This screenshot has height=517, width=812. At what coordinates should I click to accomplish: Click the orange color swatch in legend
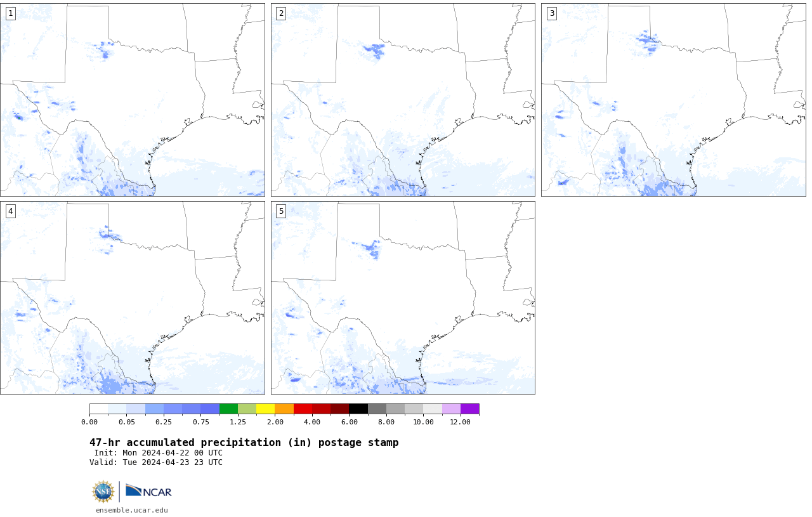click(x=284, y=409)
